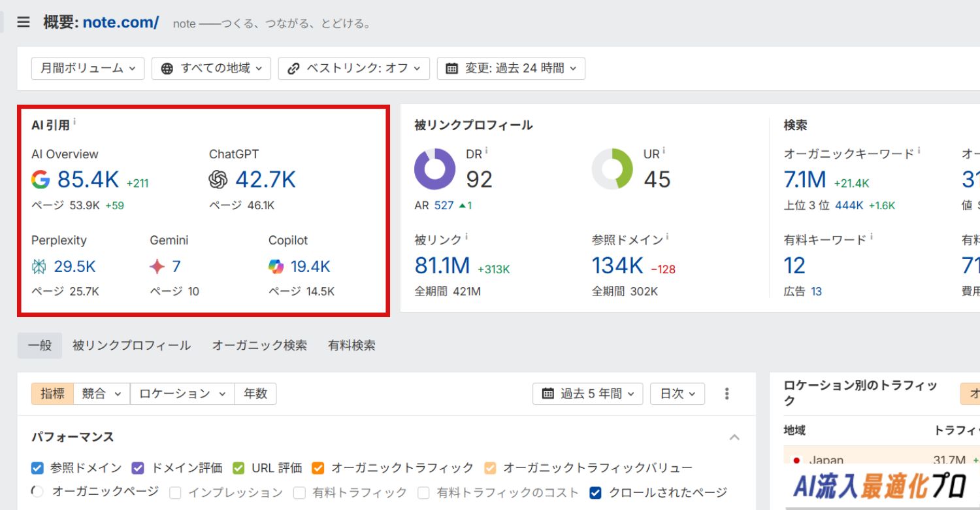Open Copilot 19.4K citations
Screen dimensions: 980x510
click(310, 266)
